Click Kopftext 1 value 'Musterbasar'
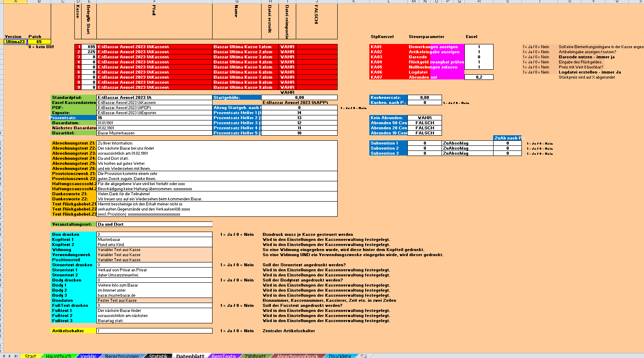Viewport: 644px width, 358px height. [x=154, y=240]
